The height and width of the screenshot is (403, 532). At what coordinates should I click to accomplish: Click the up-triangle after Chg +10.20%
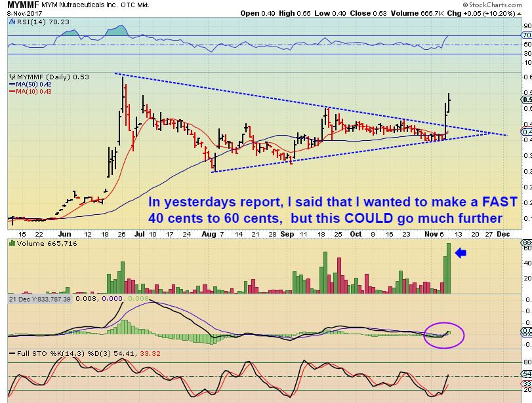point(518,14)
